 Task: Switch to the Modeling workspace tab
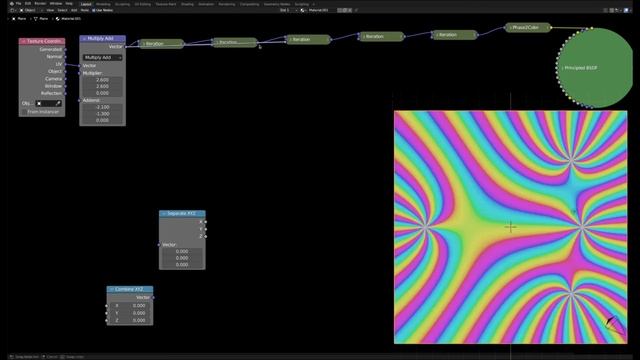[103, 4]
